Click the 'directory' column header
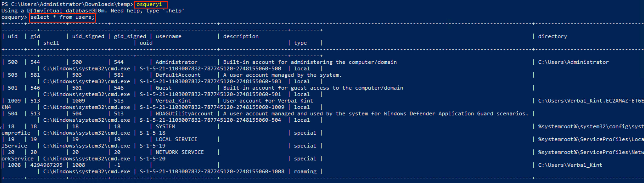Viewport: 644px width, 183px height. tap(552, 37)
